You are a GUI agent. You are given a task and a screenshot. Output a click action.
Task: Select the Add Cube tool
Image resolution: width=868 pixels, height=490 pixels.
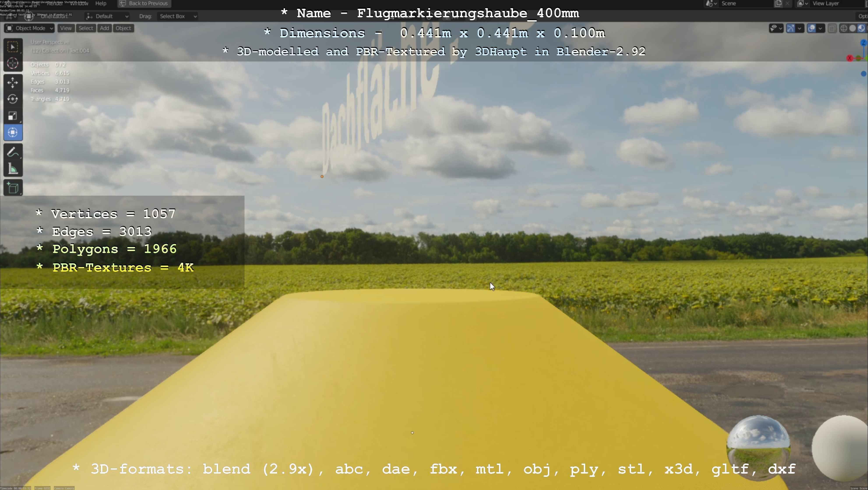[x=13, y=188]
